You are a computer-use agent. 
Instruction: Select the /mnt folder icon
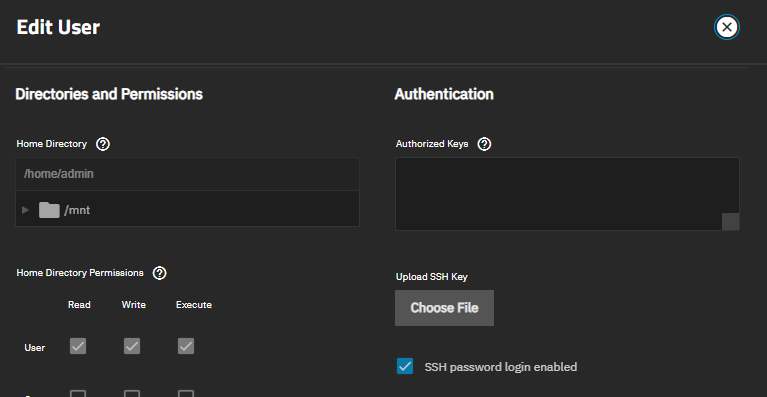(x=49, y=210)
